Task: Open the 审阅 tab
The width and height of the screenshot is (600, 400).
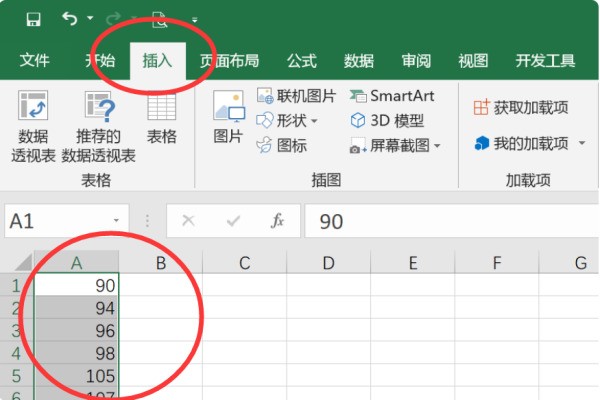Action: 416,60
